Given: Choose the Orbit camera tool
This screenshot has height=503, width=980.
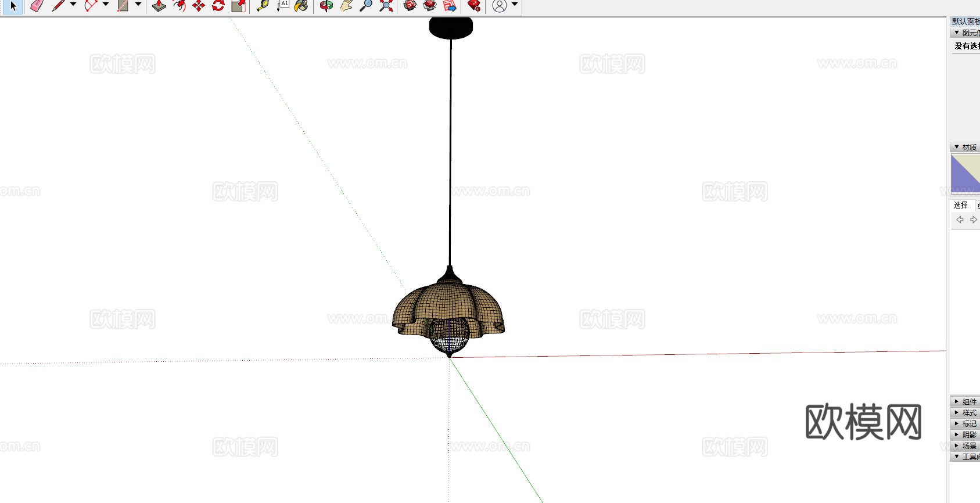Looking at the screenshot, I should 326,6.
